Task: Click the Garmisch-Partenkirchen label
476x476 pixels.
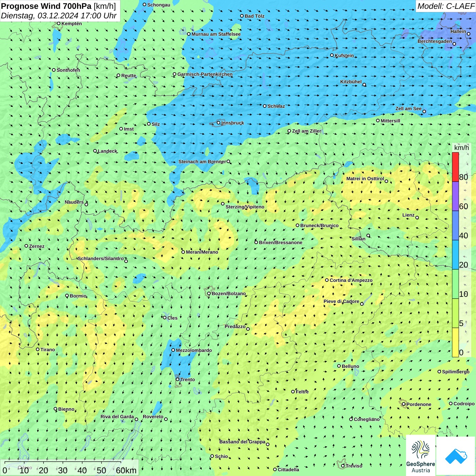Action: pos(205,74)
